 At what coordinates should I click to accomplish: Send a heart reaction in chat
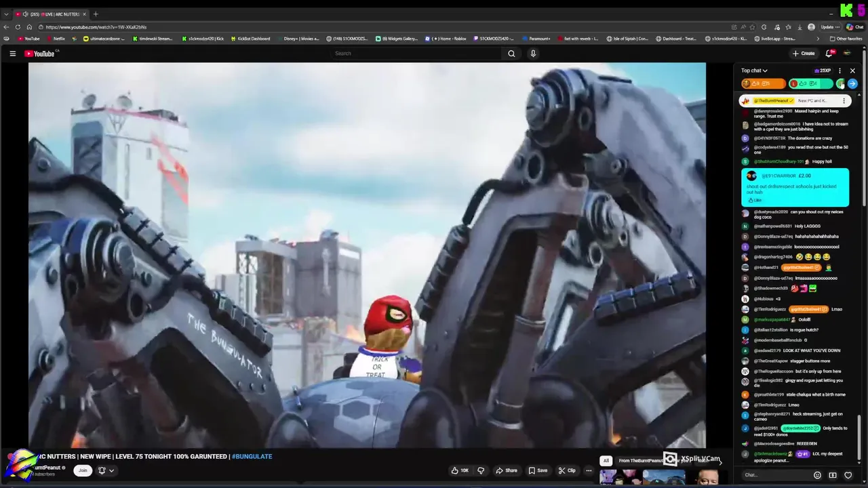(x=848, y=475)
